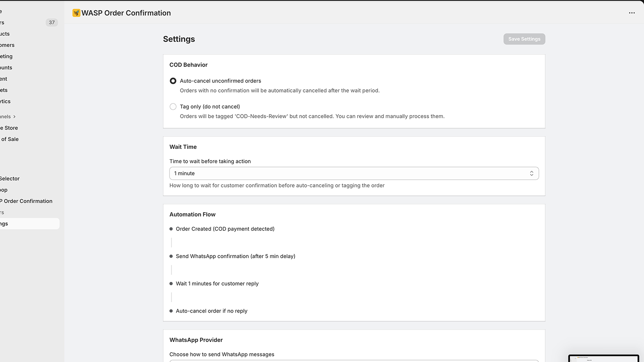Screen dimensions: 644x362
Task: Expand the sales channels chevron
Action: click(14, 117)
